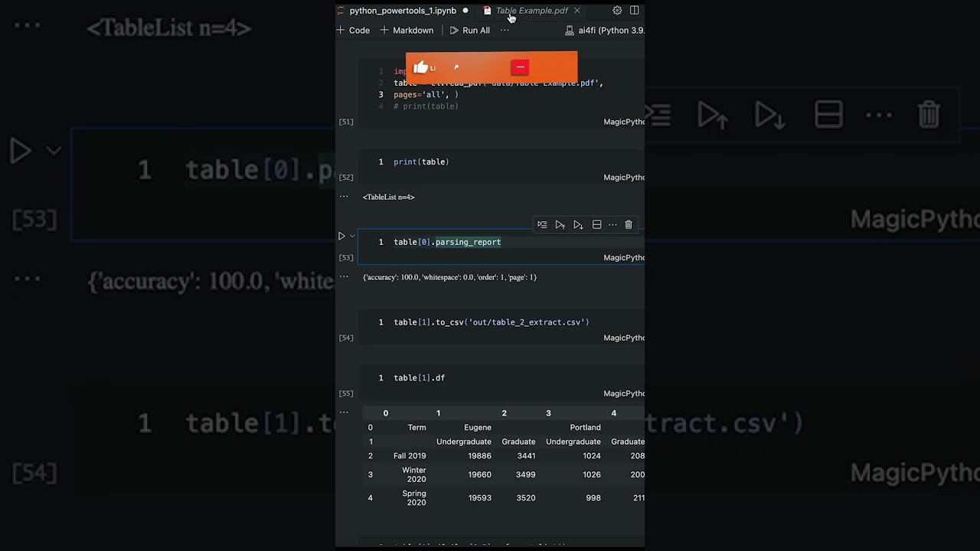This screenshot has height=551, width=980.
Task: Click the split editor layout icon
Action: click(x=635, y=11)
